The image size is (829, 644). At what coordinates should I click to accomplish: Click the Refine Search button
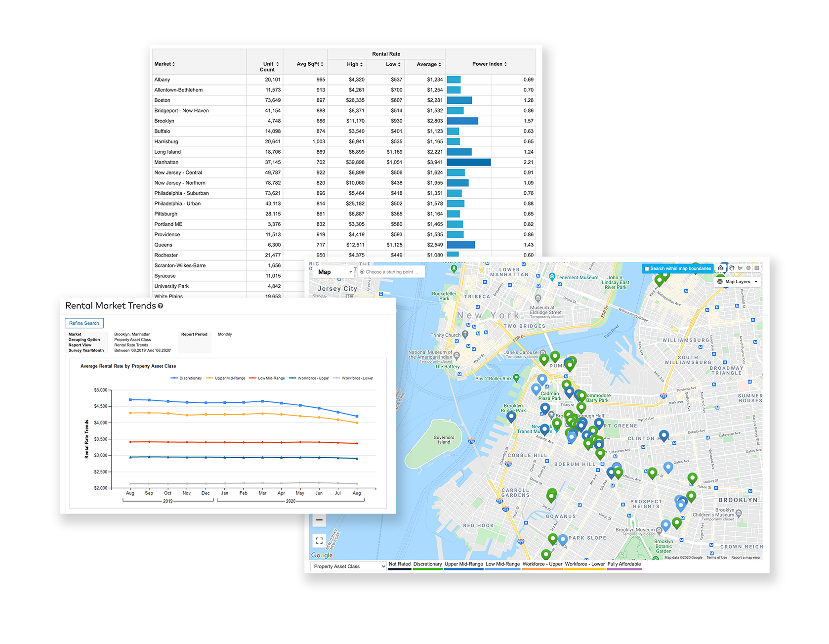pos(84,323)
